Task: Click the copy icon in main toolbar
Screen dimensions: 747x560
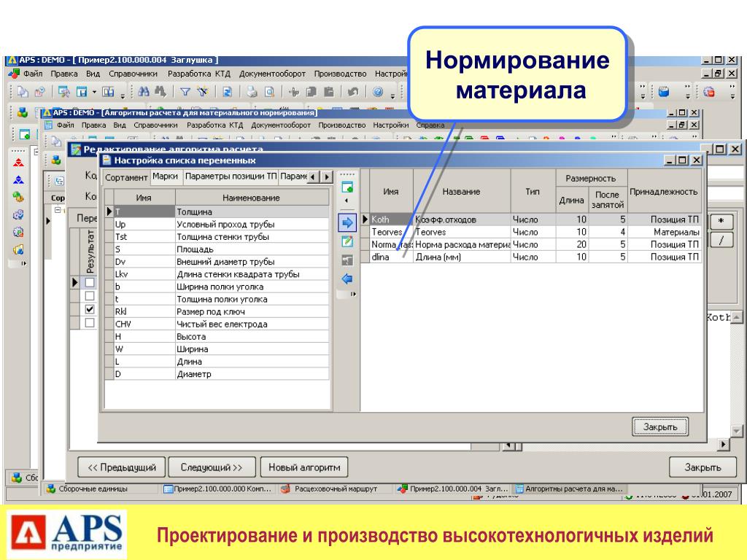Action: point(311,91)
